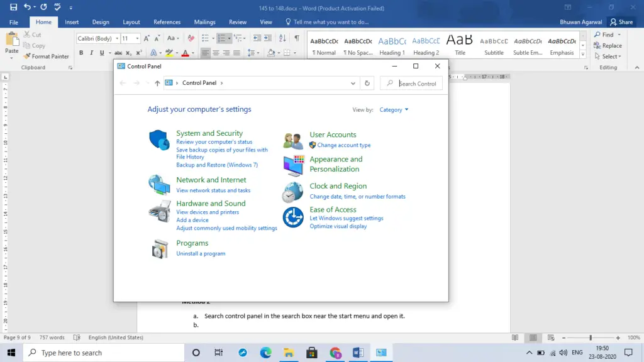Toggle Strikethrough formatting in Word

point(118,53)
